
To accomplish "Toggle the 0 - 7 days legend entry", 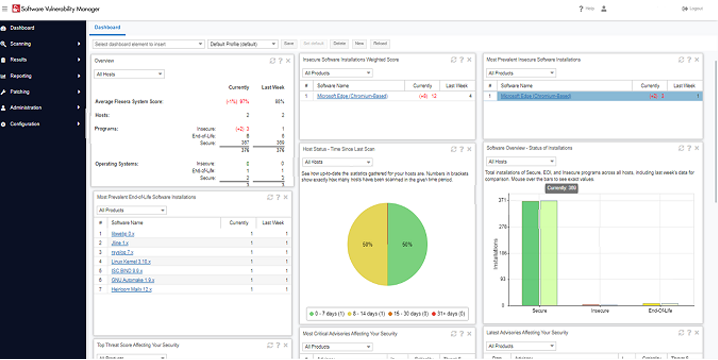I will click(327, 314).
